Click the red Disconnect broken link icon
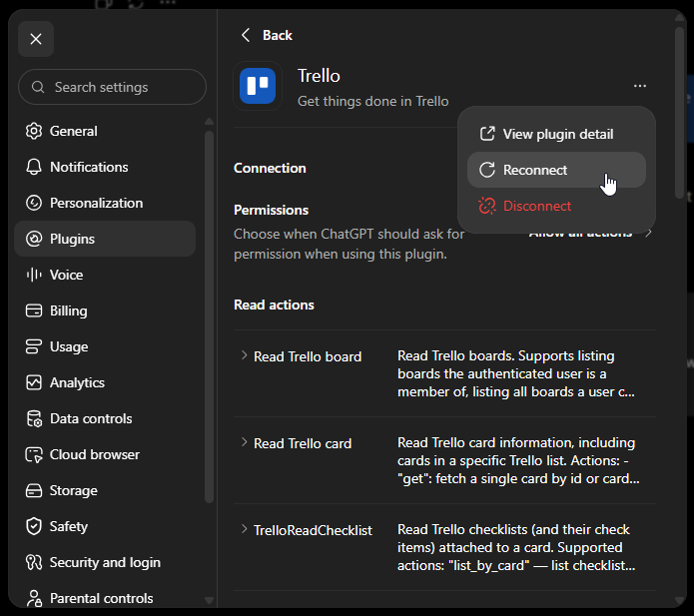The image size is (694, 616). 487,206
